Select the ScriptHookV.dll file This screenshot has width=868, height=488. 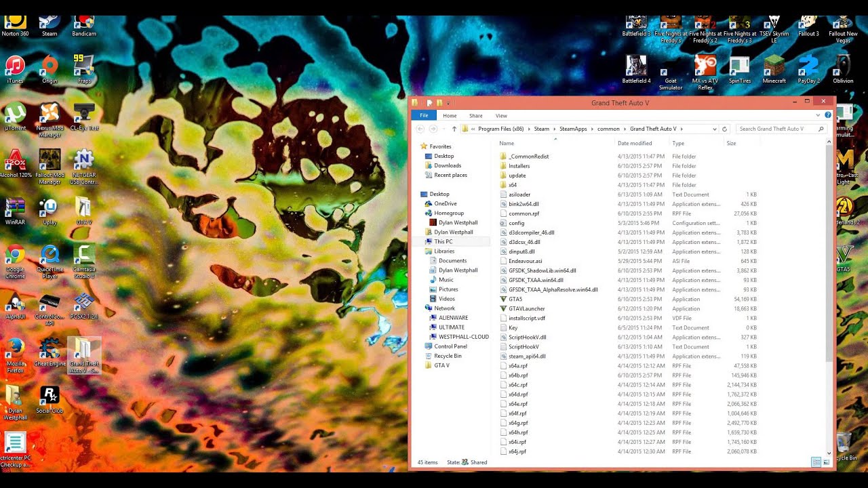click(628, 337)
